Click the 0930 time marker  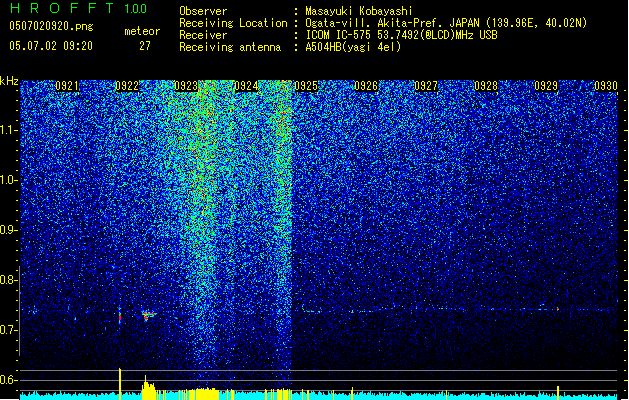pos(606,86)
